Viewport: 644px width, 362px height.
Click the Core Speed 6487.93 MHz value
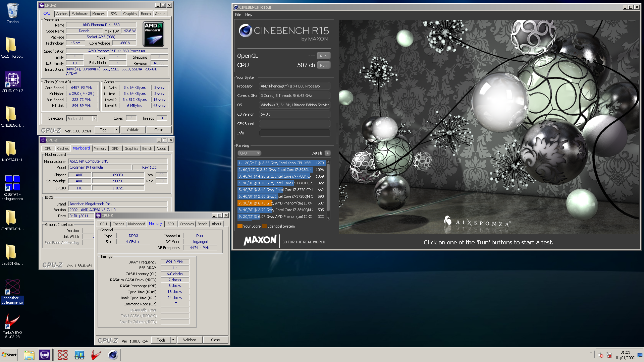point(82,87)
